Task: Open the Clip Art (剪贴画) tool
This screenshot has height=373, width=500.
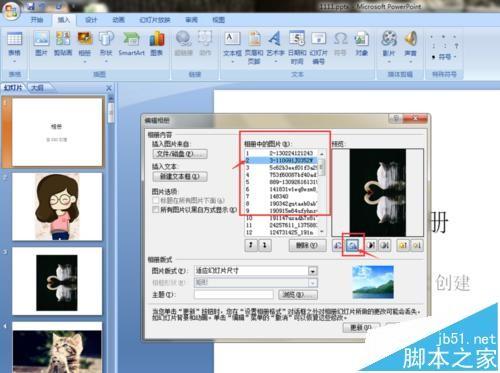Action: 63,44
